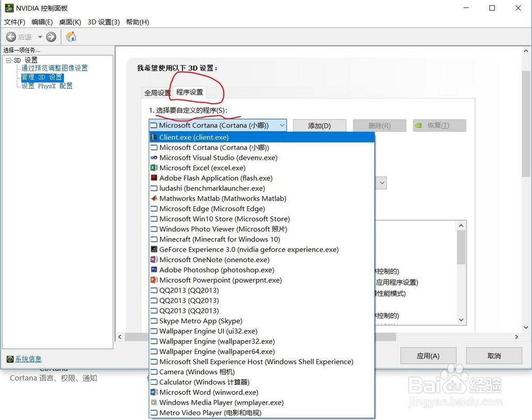Switch to the 程序设置 tab
Screen dimensions: 532x420
pyautogui.click(x=189, y=92)
